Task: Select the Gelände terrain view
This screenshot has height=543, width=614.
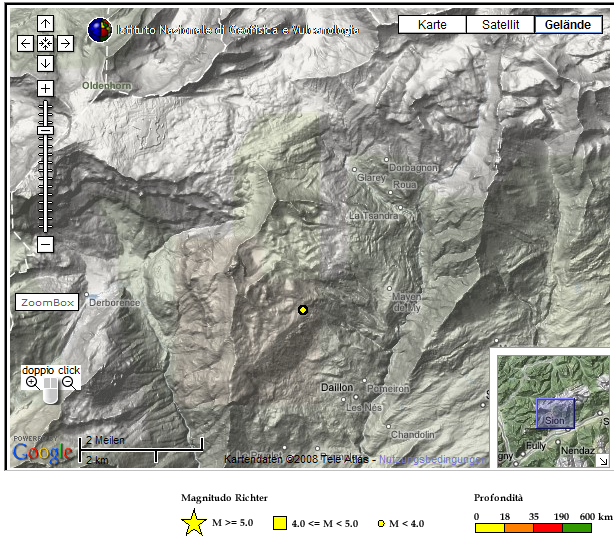Action: click(x=567, y=25)
